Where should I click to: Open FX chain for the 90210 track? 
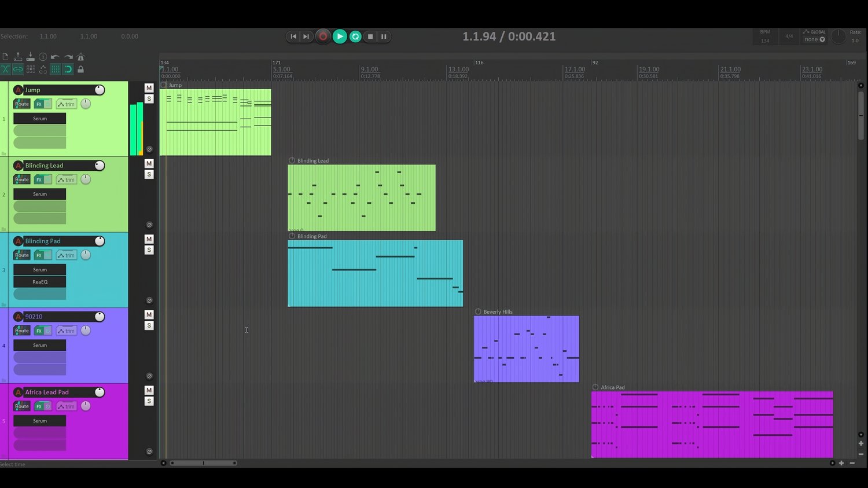pyautogui.click(x=39, y=331)
